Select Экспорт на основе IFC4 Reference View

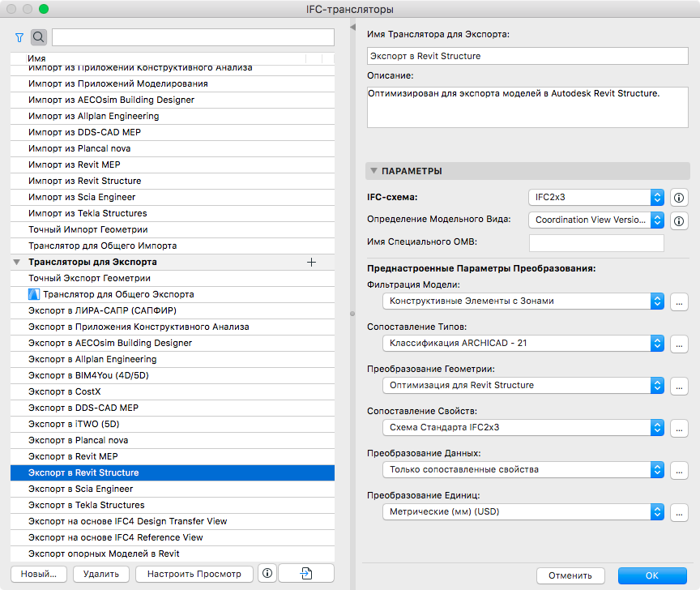pyautogui.click(x=173, y=538)
